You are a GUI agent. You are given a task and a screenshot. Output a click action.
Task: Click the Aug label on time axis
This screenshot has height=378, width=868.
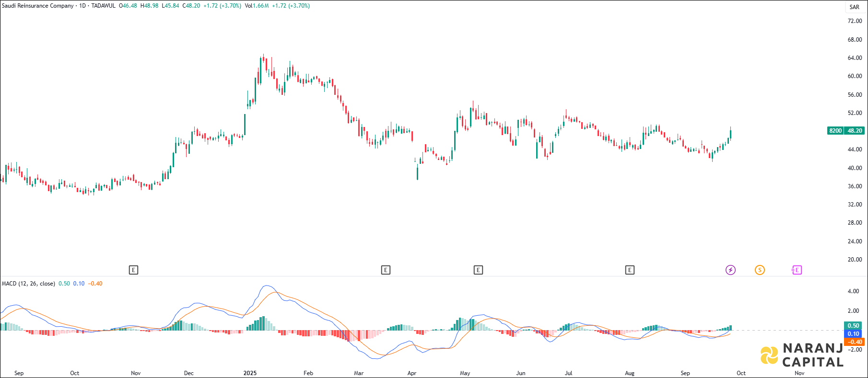(630, 373)
